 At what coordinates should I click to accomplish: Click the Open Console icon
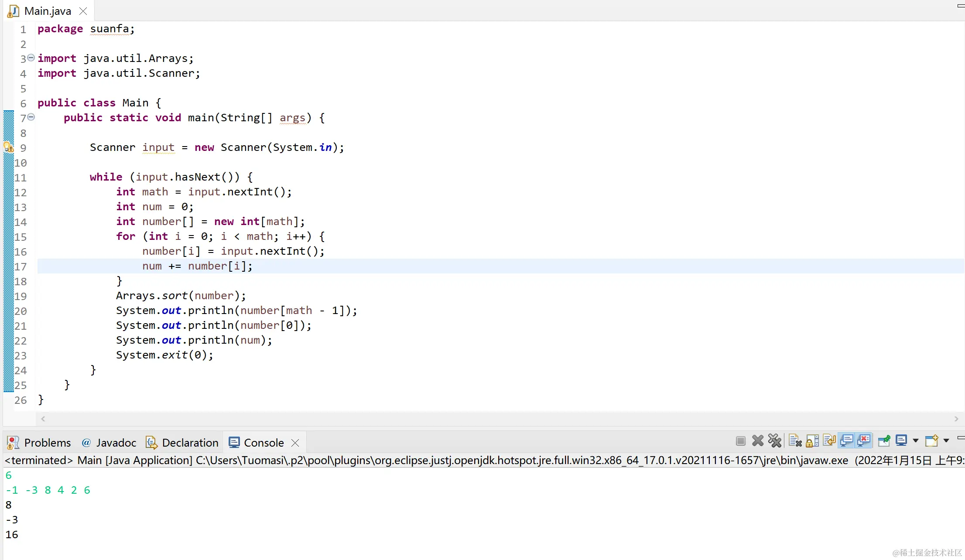[x=931, y=441]
